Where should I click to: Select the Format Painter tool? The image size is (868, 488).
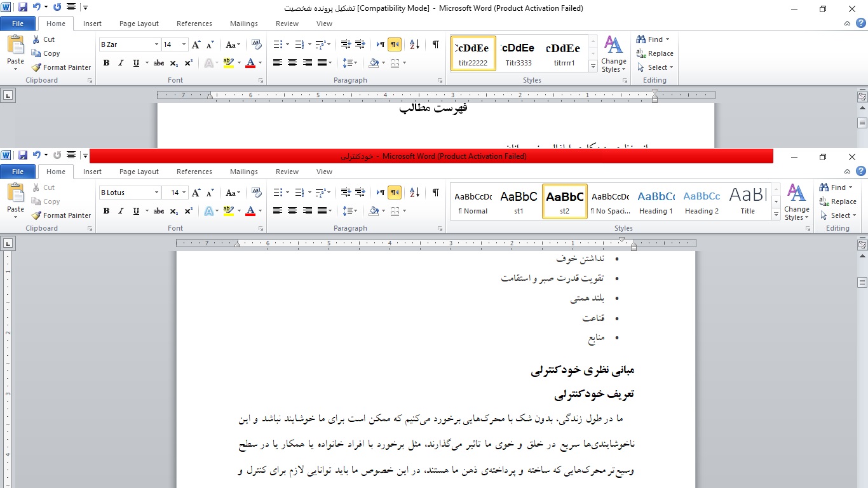pyautogui.click(x=60, y=215)
